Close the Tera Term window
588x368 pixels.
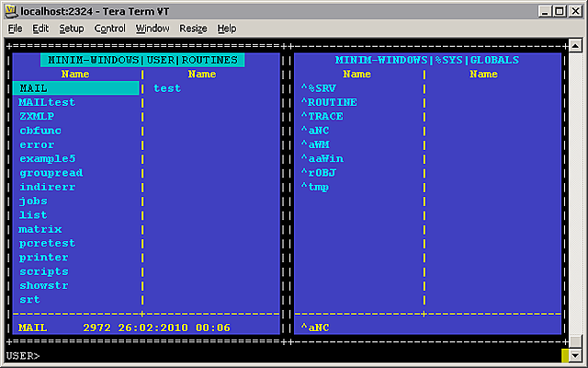[575, 11]
